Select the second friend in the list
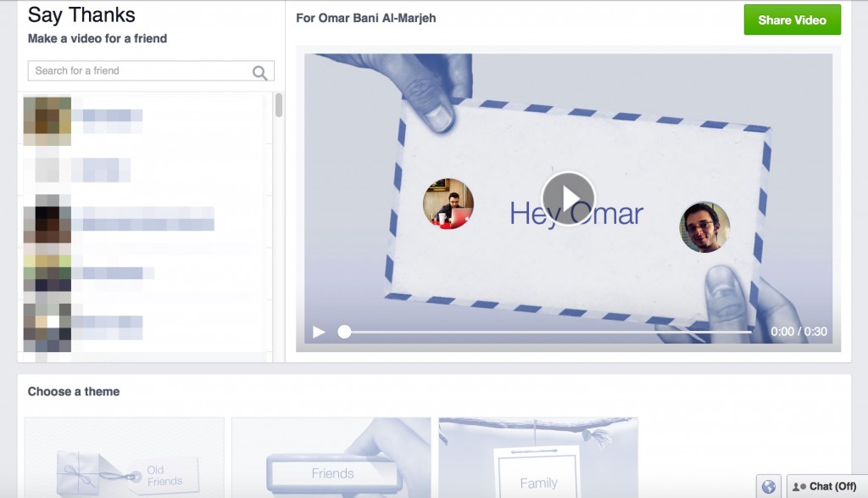 coord(145,170)
